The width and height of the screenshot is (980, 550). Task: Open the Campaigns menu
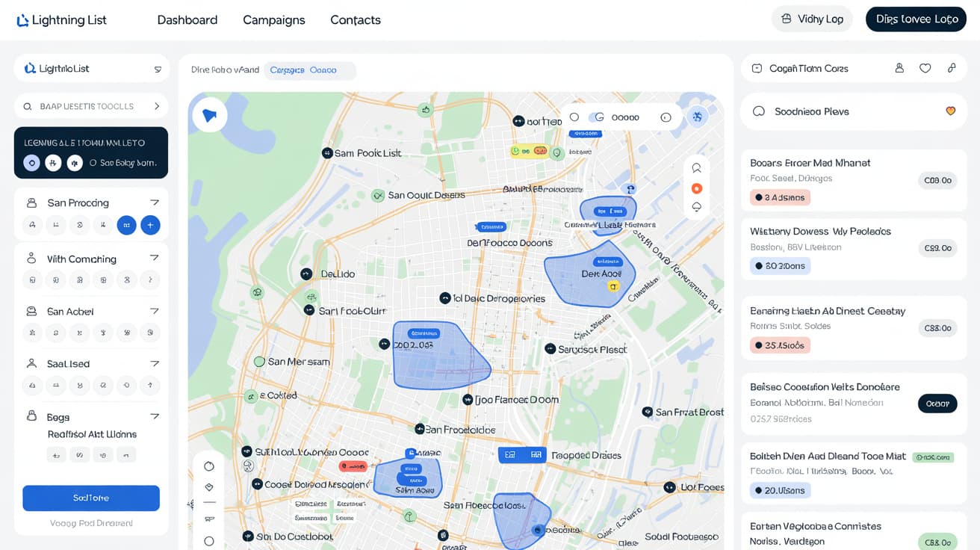pos(273,20)
